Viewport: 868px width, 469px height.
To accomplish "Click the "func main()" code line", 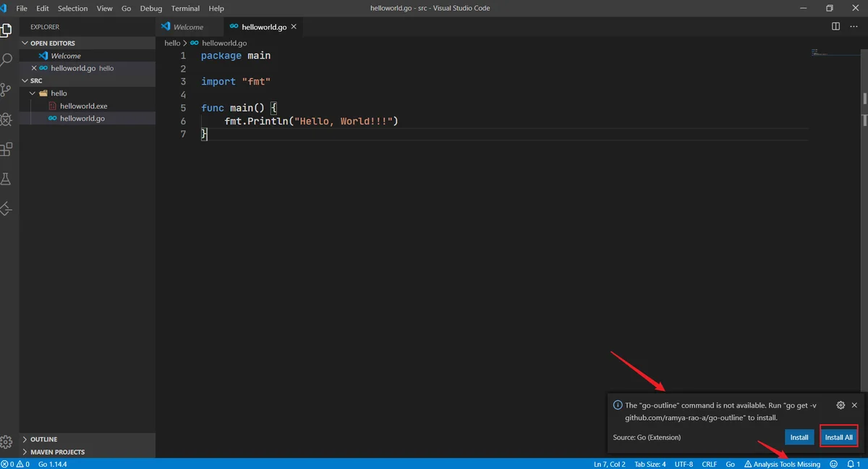I will (239, 108).
